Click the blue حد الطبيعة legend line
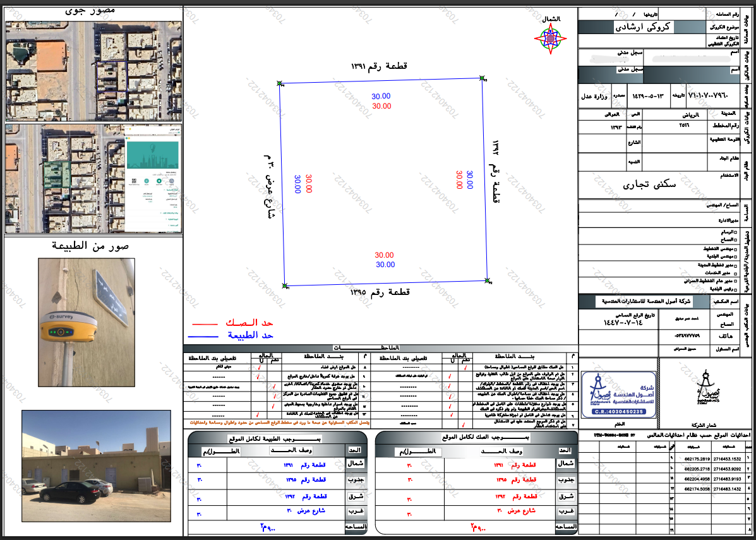The height and width of the screenshot is (540, 756). pyautogui.click(x=205, y=336)
